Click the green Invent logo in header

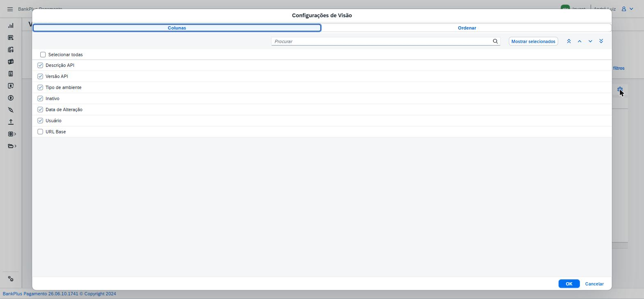tap(565, 8)
